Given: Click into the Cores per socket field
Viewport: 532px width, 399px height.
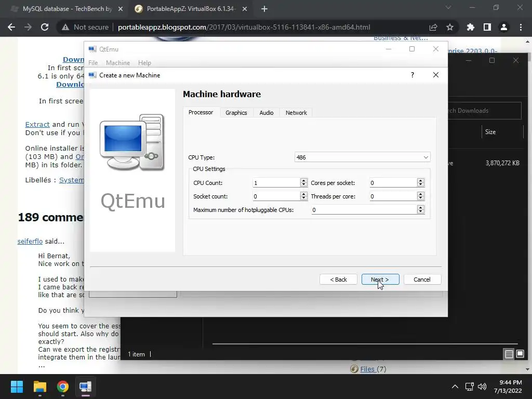Looking at the screenshot, I should click(x=393, y=183).
